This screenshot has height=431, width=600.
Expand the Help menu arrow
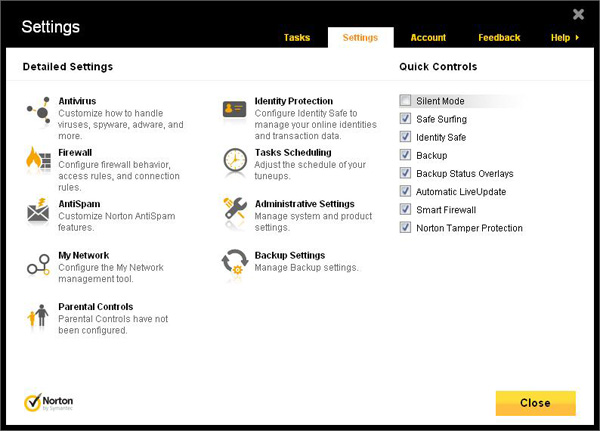(577, 38)
